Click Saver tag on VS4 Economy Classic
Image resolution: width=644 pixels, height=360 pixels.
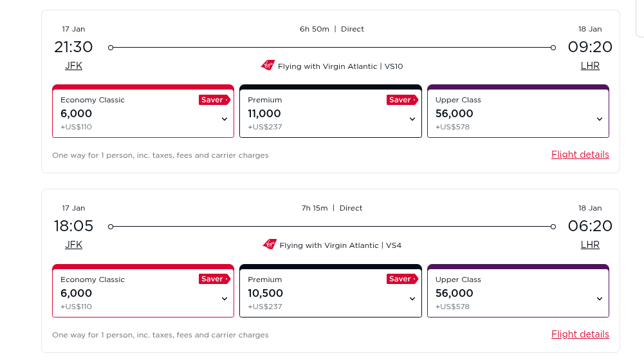click(x=214, y=279)
